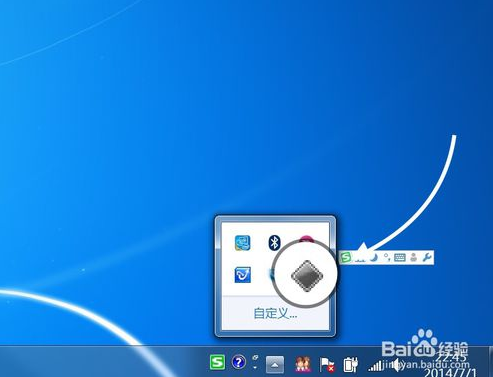Click the battery power plug icon
The height and width of the screenshot is (377, 493).
[350, 365]
